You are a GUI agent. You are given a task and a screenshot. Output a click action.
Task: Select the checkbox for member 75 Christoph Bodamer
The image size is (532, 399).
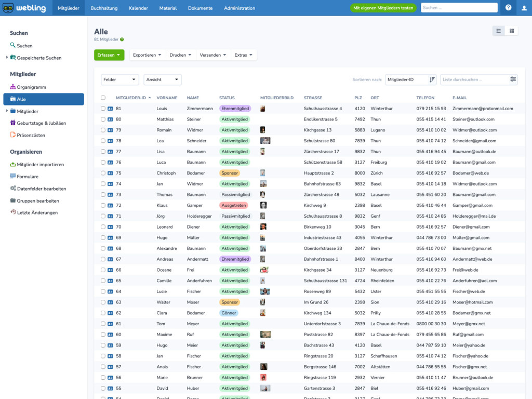click(x=103, y=173)
